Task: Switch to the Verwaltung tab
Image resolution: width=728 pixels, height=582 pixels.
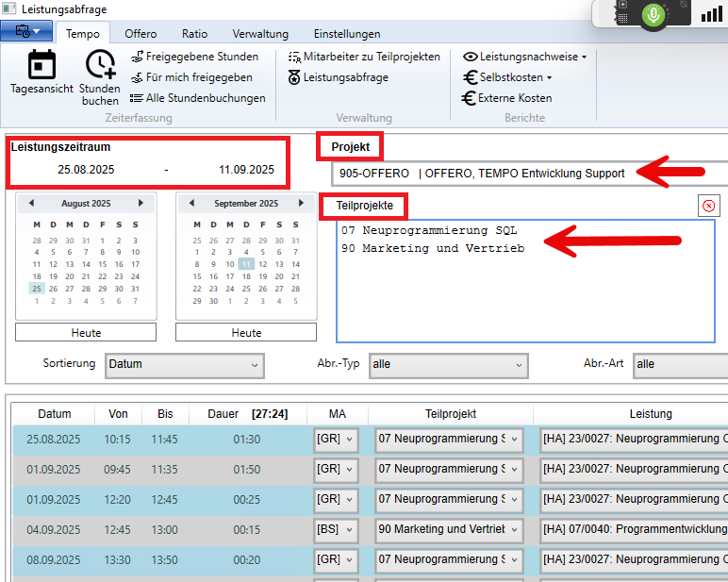Action: pos(260,34)
